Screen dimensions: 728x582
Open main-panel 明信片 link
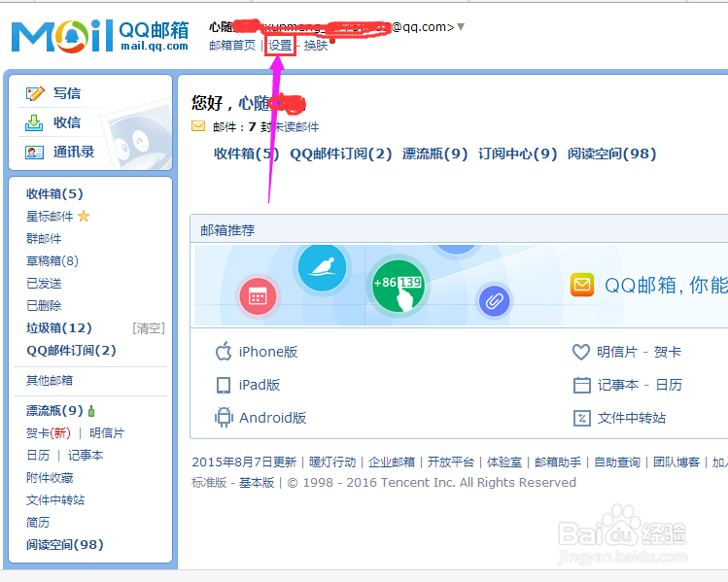[x=617, y=352]
